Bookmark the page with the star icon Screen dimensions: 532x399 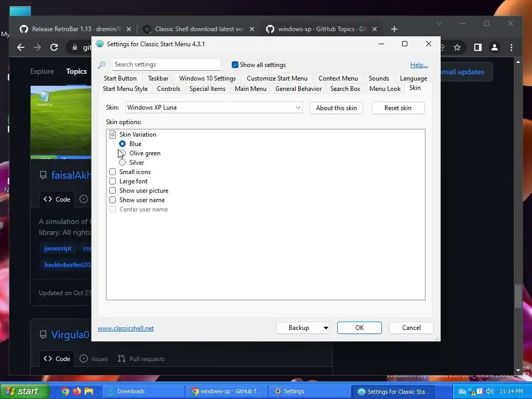(x=457, y=47)
